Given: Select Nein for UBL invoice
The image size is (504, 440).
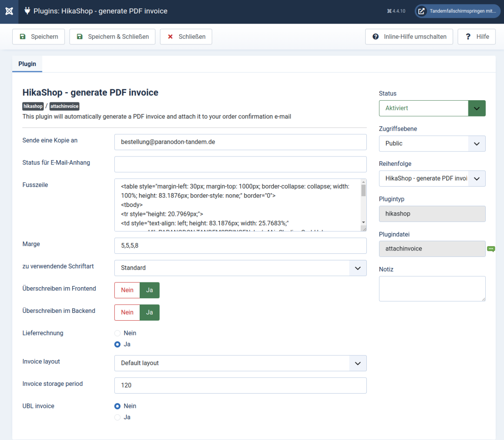Looking at the screenshot, I should 118,406.
